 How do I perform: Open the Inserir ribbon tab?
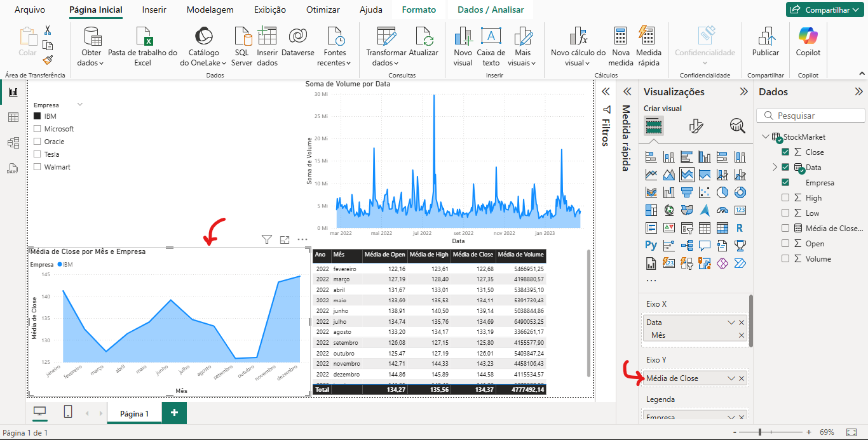coord(155,10)
